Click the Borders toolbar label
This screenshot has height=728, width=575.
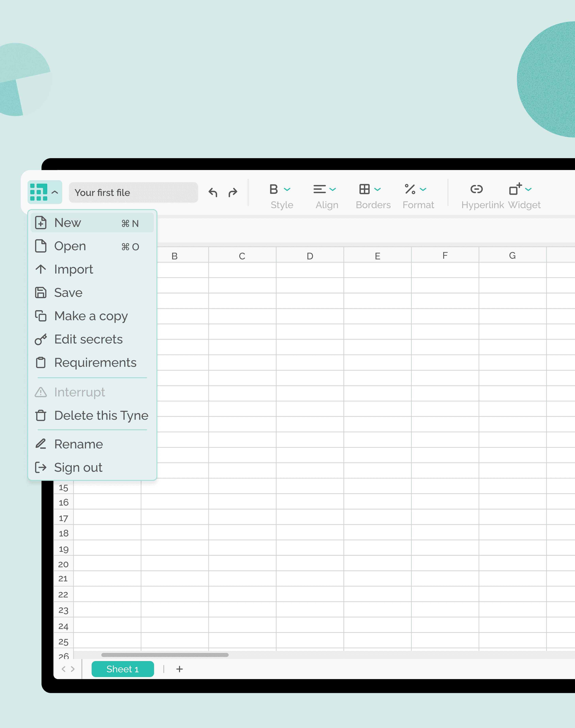tap(373, 205)
